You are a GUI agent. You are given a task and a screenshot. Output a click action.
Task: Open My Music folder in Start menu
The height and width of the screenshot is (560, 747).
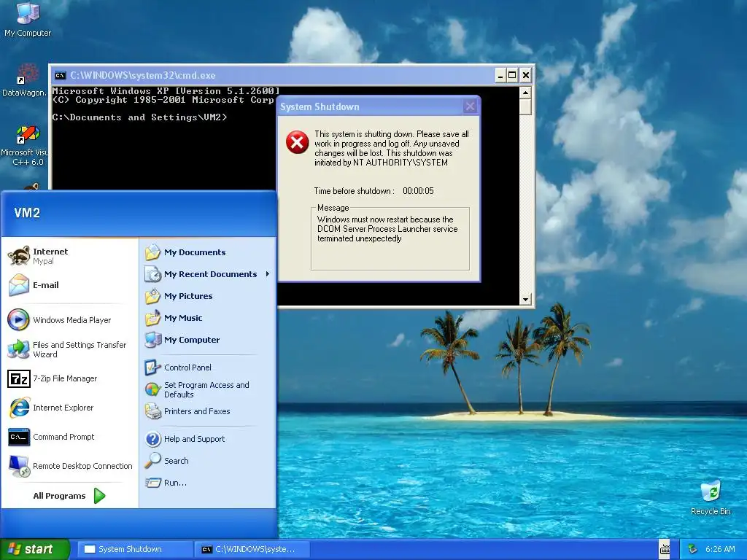(x=207, y=318)
